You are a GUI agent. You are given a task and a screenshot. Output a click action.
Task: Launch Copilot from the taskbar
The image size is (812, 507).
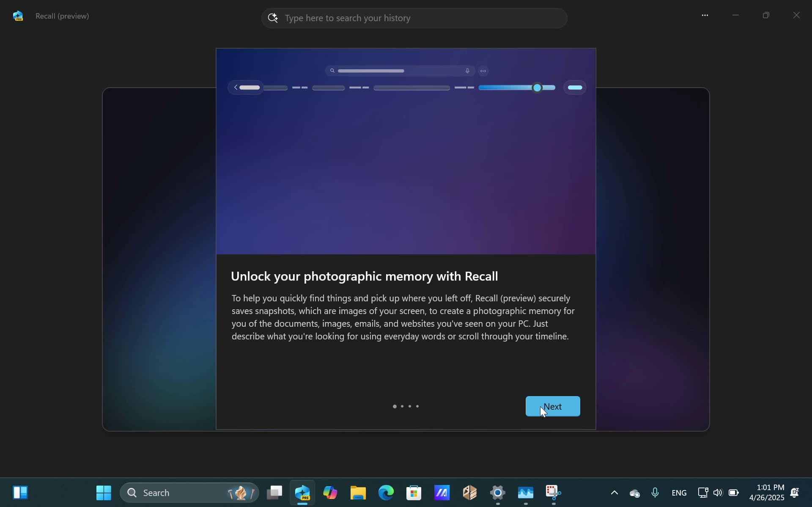(330, 493)
